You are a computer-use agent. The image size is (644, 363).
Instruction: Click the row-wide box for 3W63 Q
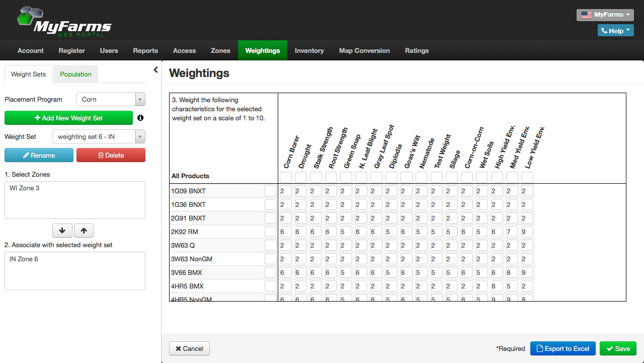pyautogui.click(x=271, y=245)
